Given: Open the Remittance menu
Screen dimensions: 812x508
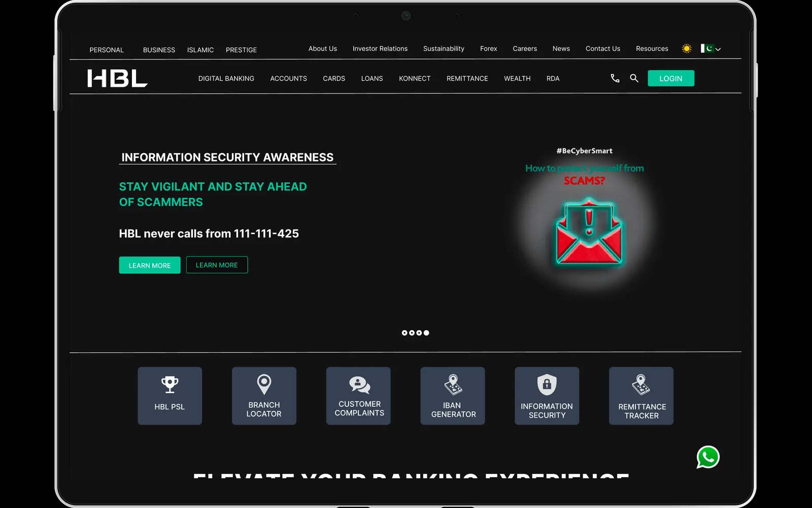Looking at the screenshot, I should 467,79.
